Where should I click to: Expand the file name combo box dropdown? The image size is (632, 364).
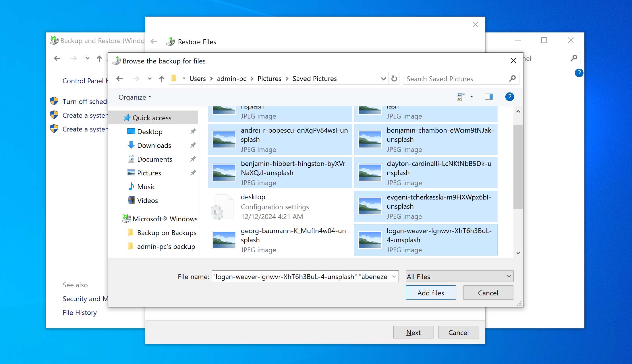click(x=394, y=276)
